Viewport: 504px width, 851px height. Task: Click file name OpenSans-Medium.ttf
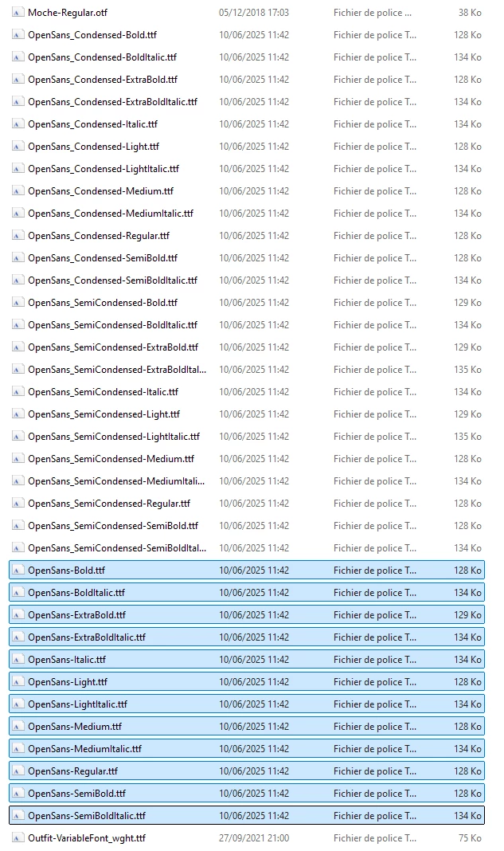coord(75,726)
